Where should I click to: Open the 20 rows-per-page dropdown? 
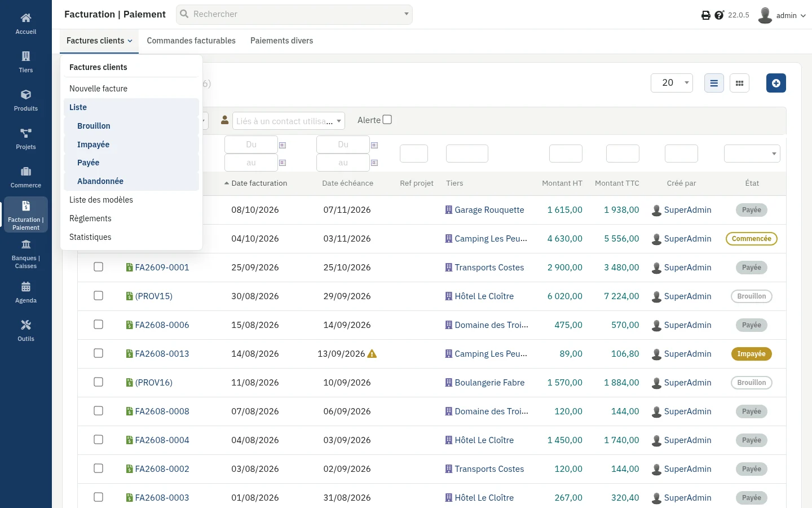tap(672, 83)
